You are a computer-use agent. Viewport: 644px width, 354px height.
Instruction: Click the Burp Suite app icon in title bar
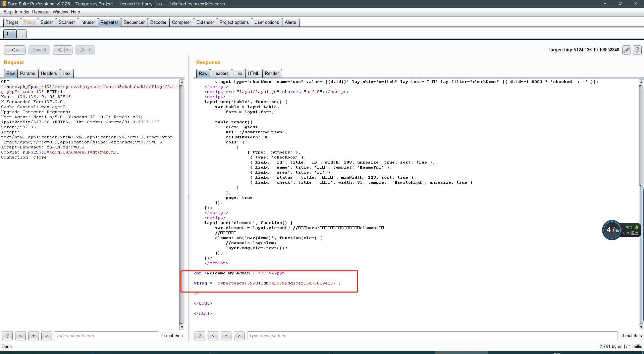(4, 4)
